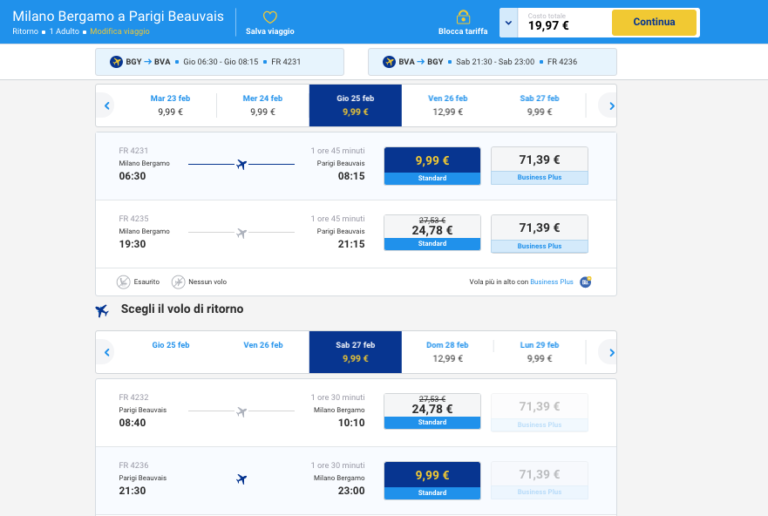Click the Salva viaggio heart icon

pos(269,17)
